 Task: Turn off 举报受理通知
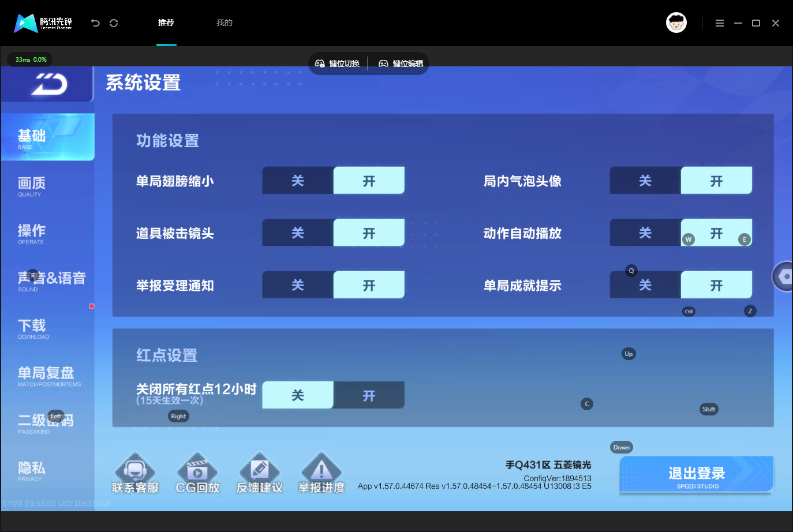298,285
